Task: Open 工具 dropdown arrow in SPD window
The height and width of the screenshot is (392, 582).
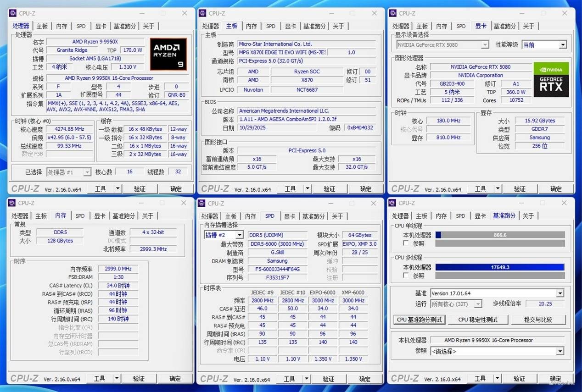Action: [306, 378]
